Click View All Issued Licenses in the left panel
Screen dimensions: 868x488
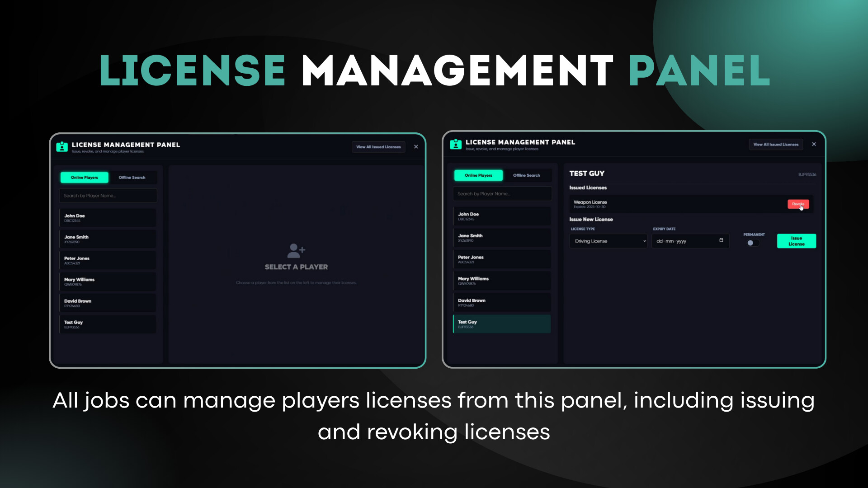378,147
